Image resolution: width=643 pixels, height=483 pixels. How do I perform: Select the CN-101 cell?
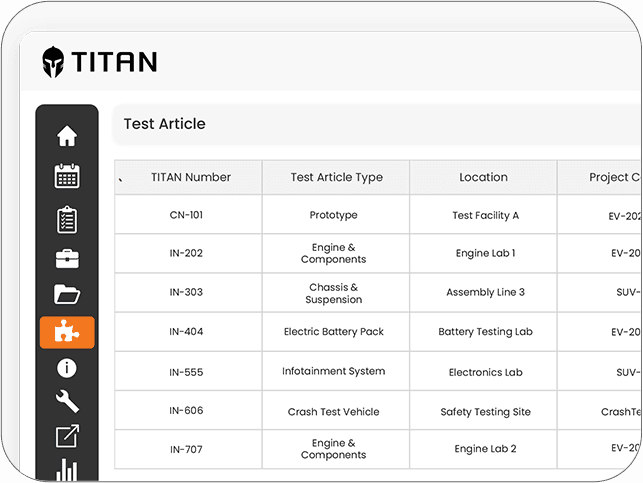[x=188, y=214]
